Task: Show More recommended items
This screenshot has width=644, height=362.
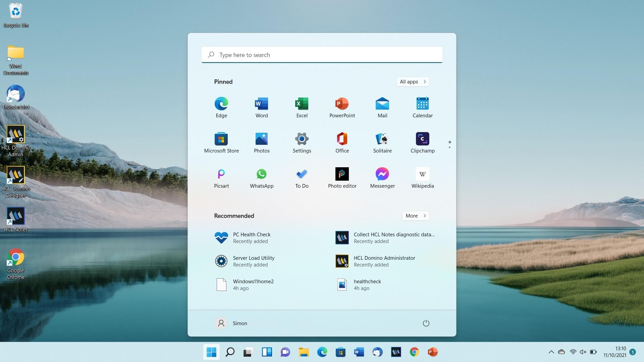Action: pos(416,216)
